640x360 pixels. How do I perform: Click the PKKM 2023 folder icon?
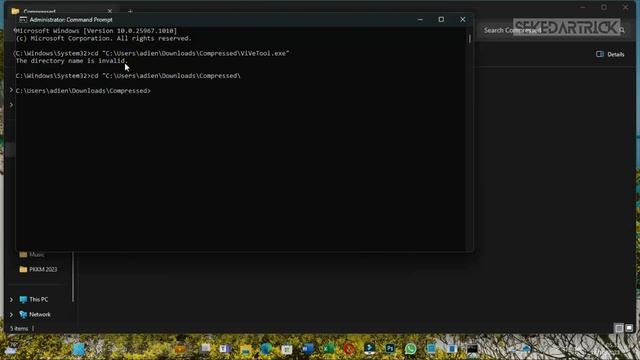click(23, 269)
